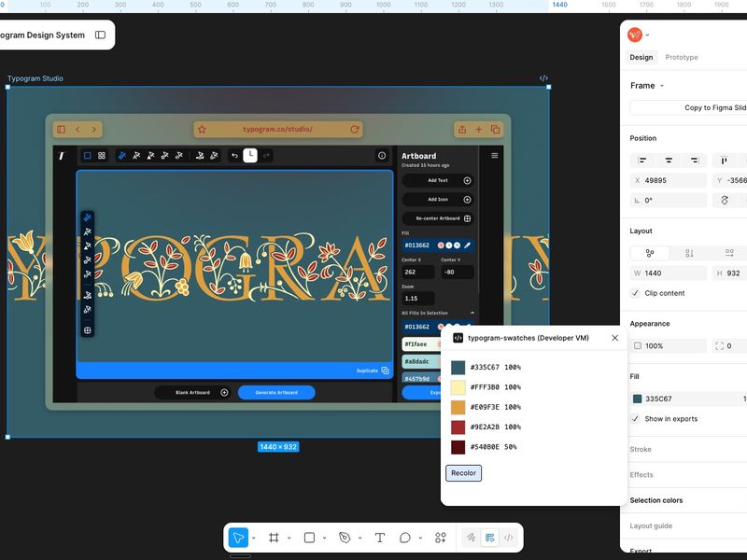Screen dimensions: 747x560
Task: Open Move tool options dropdown
Action: [253, 539]
